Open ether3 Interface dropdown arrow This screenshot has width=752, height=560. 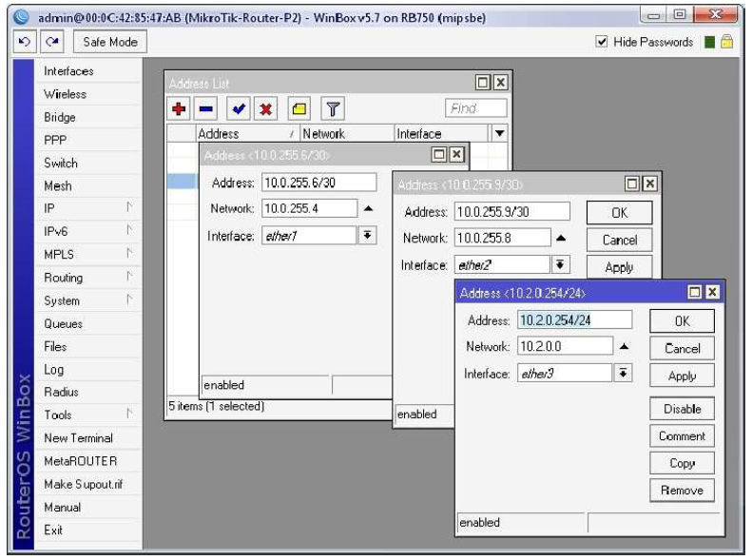click(623, 373)
